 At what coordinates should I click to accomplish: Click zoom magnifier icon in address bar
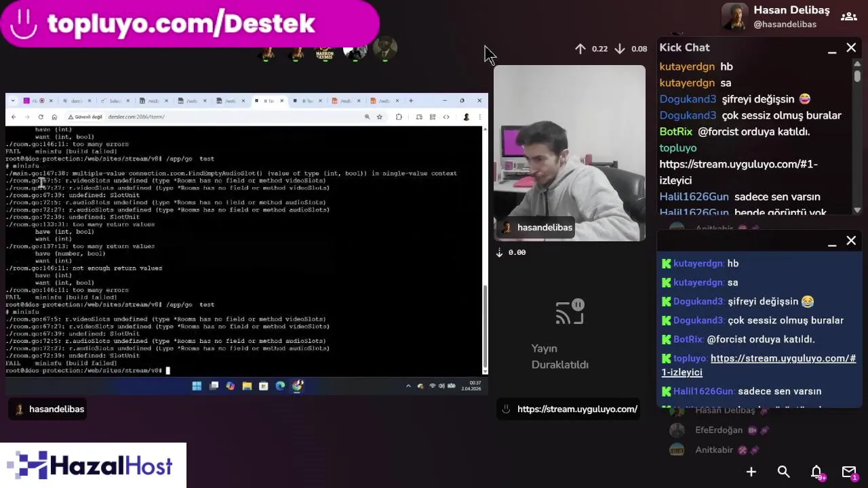point(367,117)
